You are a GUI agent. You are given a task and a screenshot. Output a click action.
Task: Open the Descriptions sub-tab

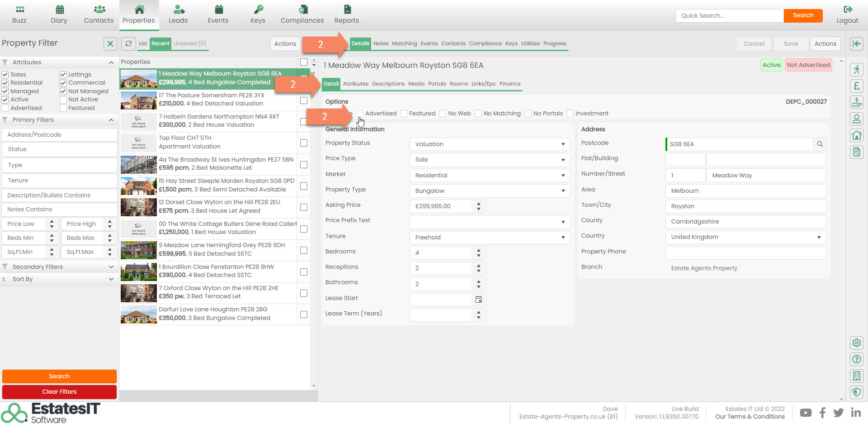click(388, 84)
